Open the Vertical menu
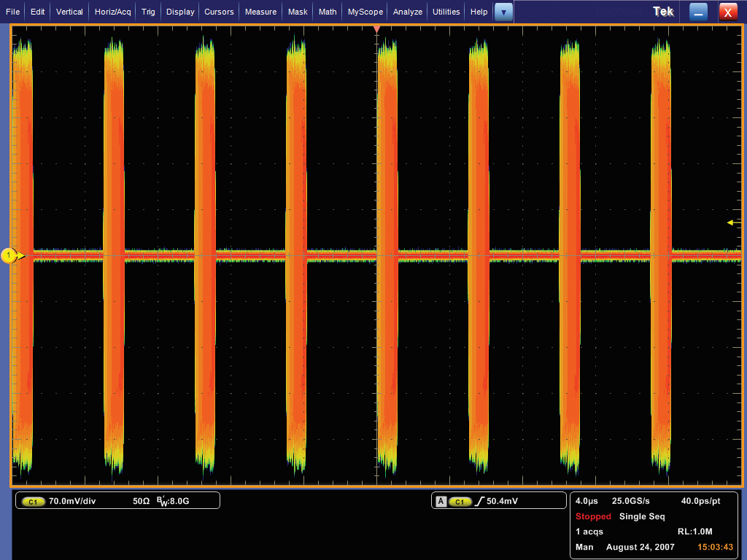Screen dimensions: 747x560 69,12
